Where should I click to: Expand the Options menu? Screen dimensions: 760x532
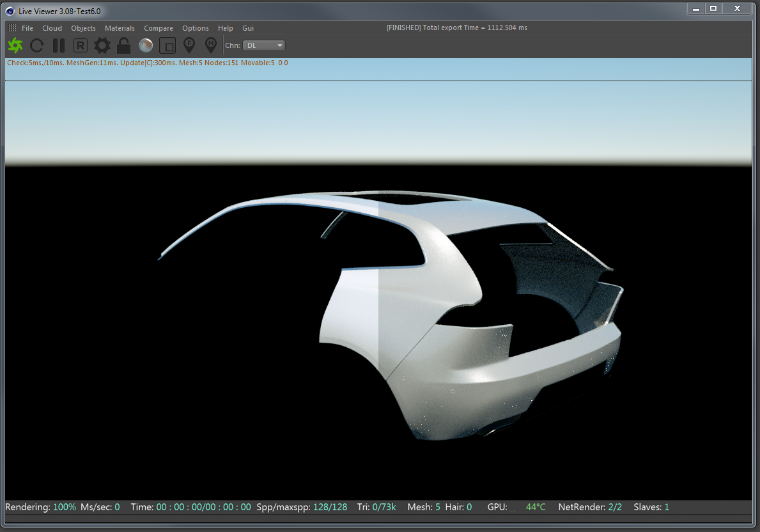click(x=196, y=28)
